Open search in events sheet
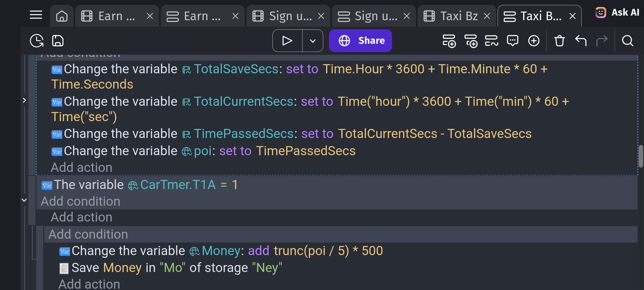 [x=627, y=41]
